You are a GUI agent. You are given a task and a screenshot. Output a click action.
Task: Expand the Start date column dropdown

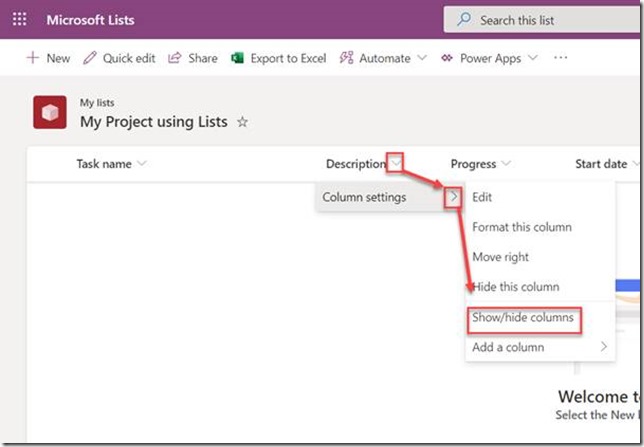pos(636,164)
